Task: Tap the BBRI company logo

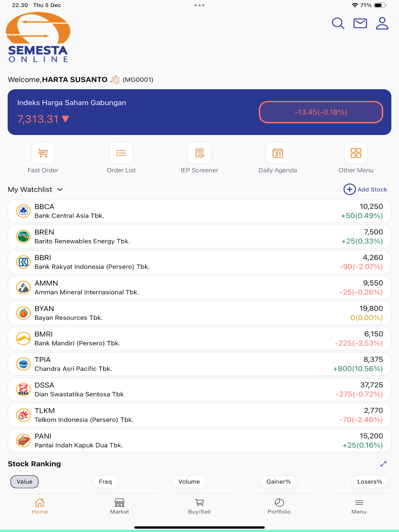Action: (23, 262)
